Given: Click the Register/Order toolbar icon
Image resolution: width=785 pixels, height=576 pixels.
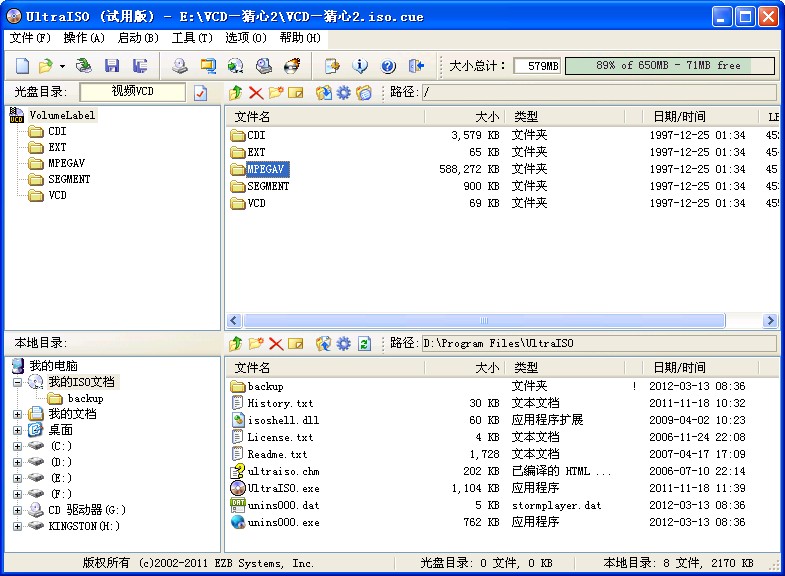Looking at the screenshot, I should [332, 66].
